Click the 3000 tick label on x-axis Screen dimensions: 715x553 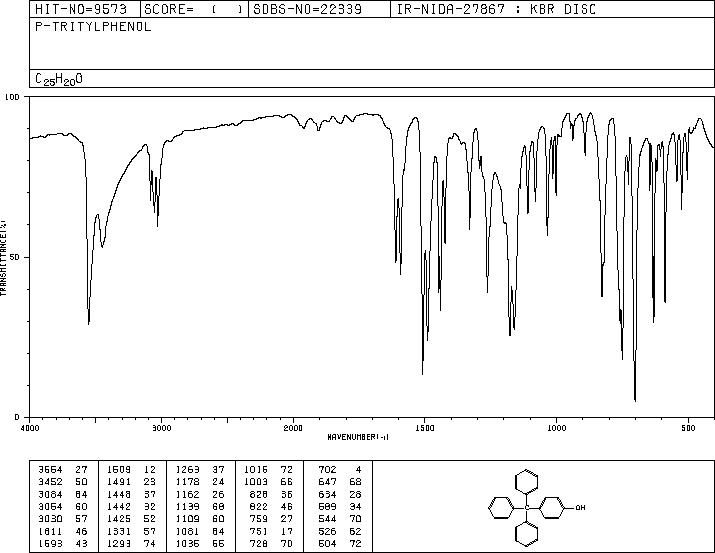tap(162, 428)
